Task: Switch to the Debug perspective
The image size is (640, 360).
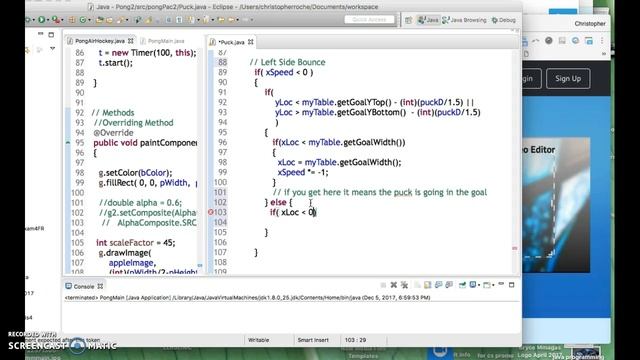Action: 503,20
